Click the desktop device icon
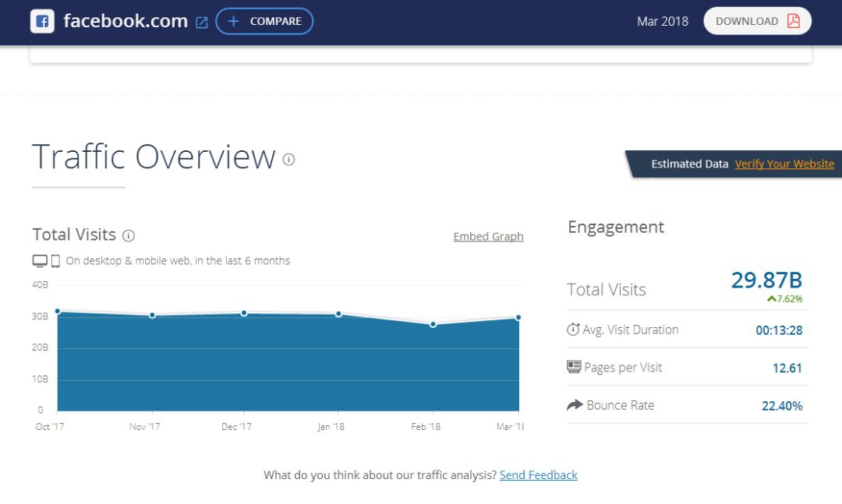The width and height of the screenshot is (842, 504). pyautogui.click(x=40, y=261)
